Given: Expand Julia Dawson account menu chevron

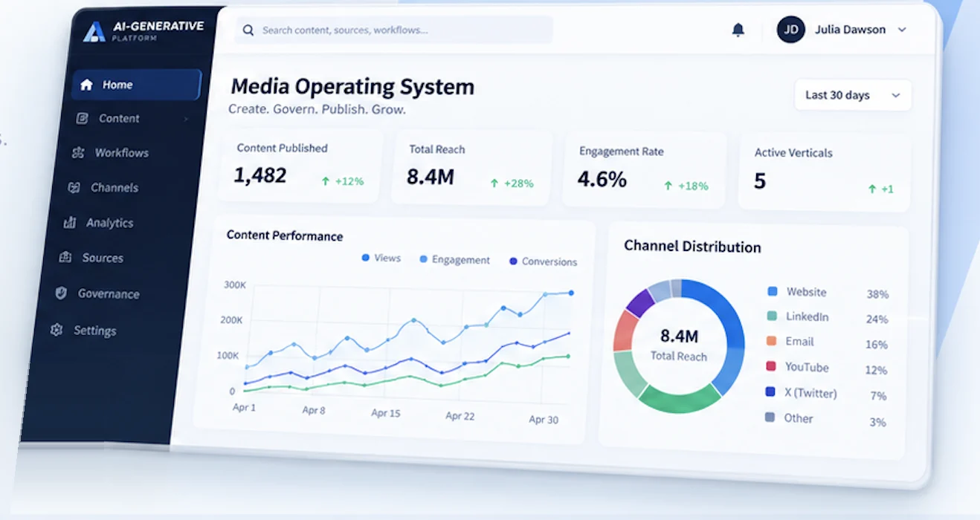Looking at the screenshot, I should pyautogui.click(x=902, y=30).
